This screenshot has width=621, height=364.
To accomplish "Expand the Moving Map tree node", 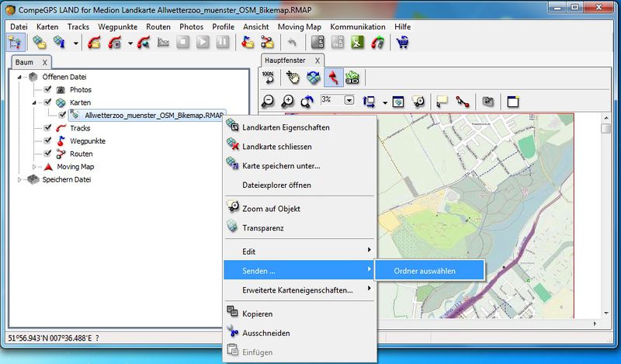I will tap(35, 167).
